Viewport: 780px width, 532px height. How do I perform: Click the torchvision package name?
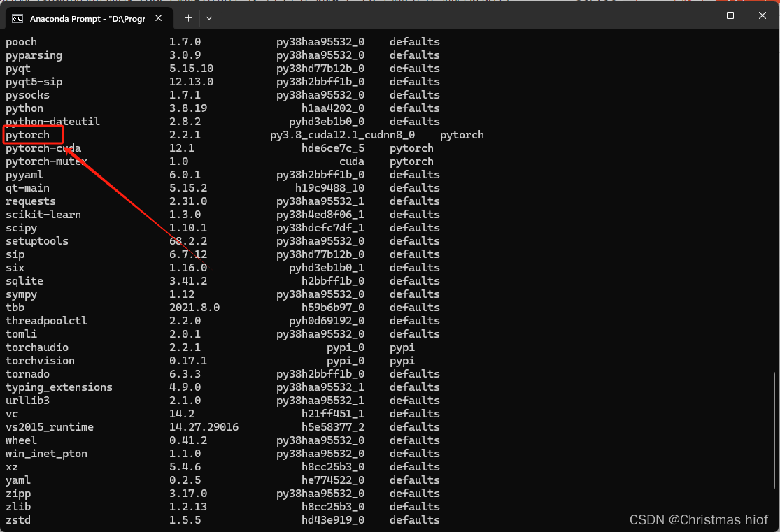click(41, 361)
